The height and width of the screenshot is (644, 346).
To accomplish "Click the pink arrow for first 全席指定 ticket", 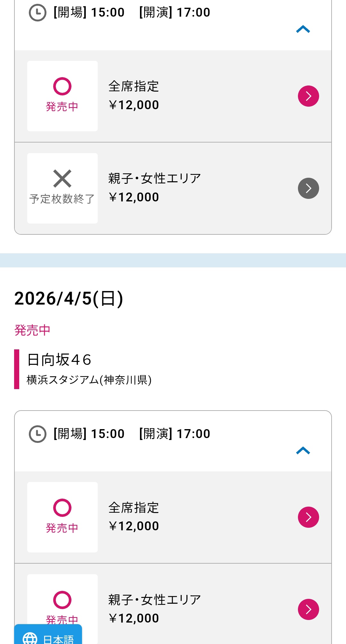I will pyautogui.click(x=308, y=96).
